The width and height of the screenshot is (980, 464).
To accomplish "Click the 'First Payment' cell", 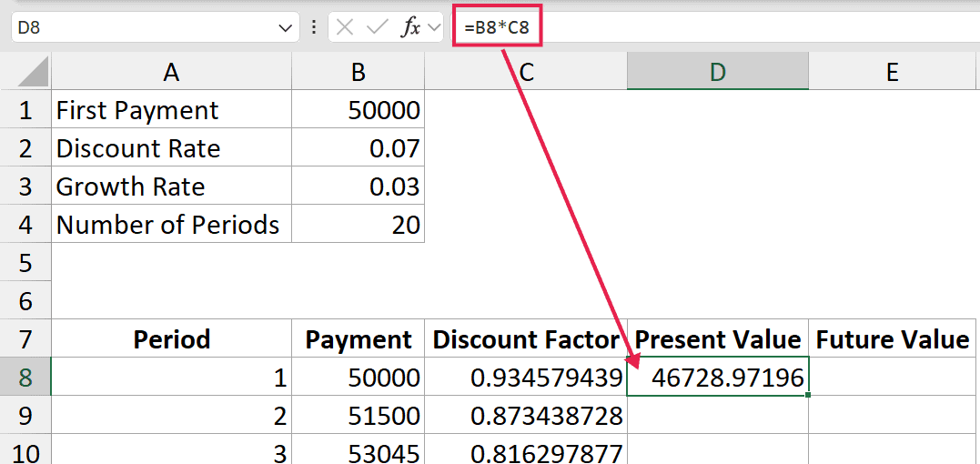I will [171, 110].
